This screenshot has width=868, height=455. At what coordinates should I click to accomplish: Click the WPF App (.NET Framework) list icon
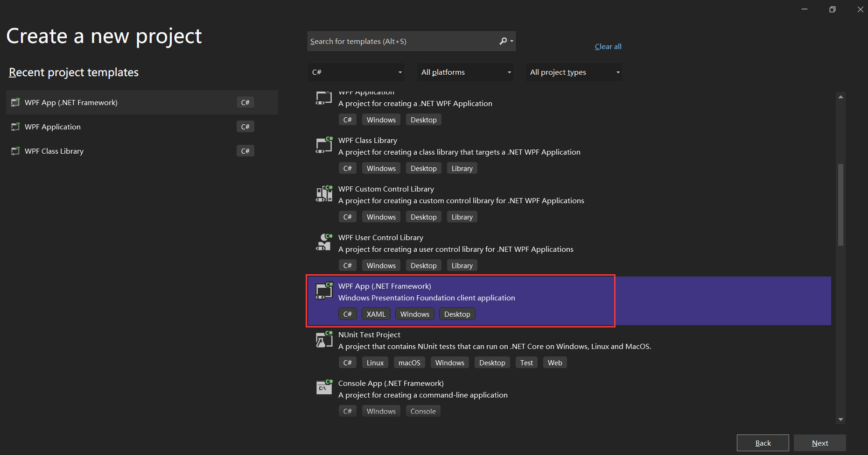324,291
